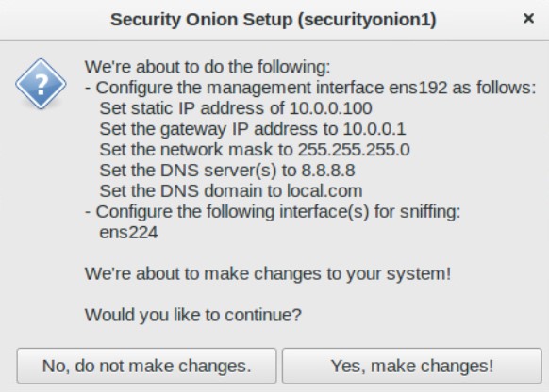The width and height of the screenshot is (549, 392).
Task: Select "We're about to do the following" heading
Action: pos(208,67)
